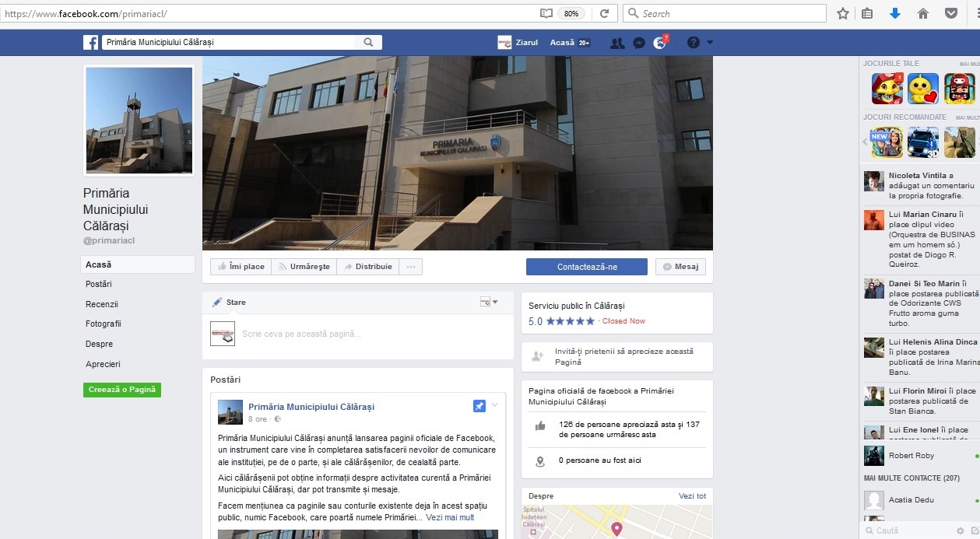Open the Messenger messages icon

tap(639, 44)
